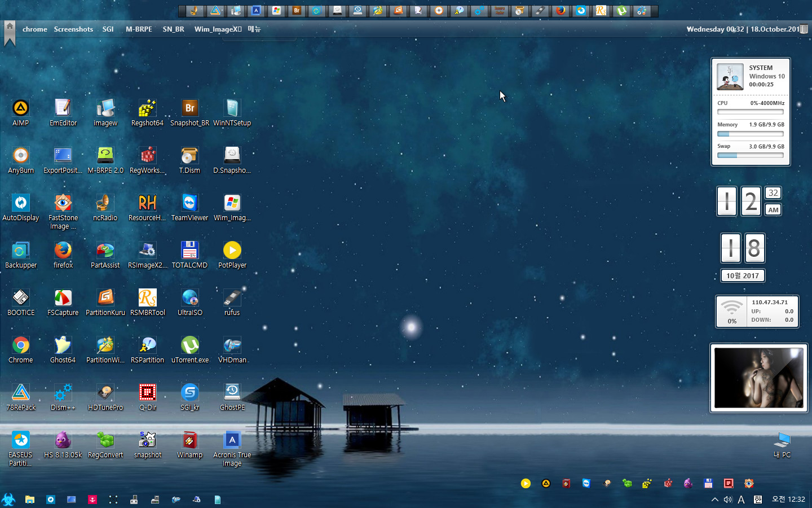Screen dimensions: 812x508
Task: Toggle the 한 IME language indicator
Action: [758, 500]
